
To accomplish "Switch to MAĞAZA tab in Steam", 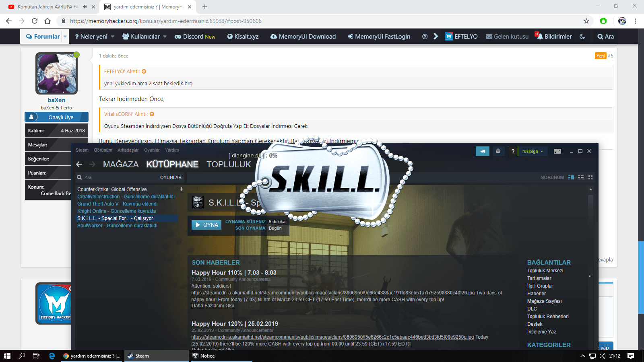I will click(121, 164).
